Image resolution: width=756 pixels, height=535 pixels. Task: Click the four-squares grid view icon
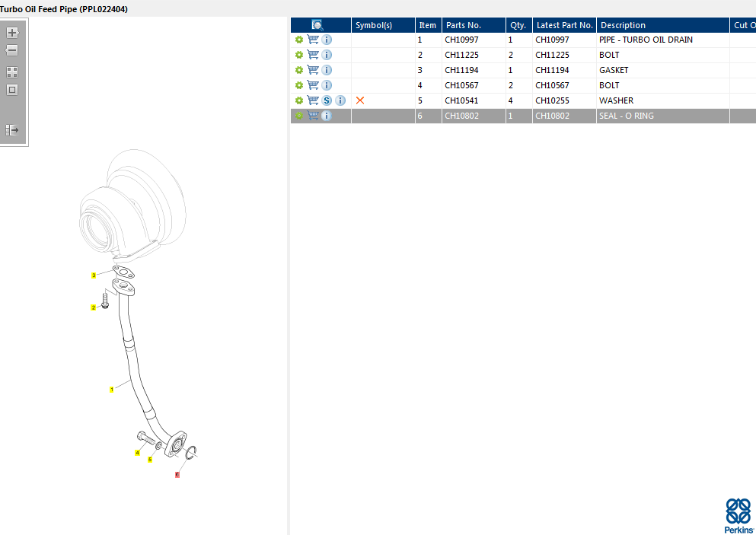[x=12, y=72]
